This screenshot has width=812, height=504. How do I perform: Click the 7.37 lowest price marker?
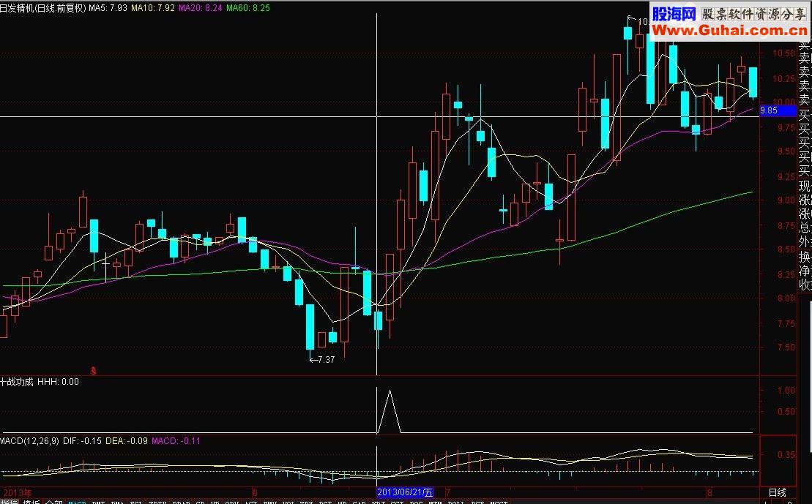pyautogui.click(x=322, y=360)
